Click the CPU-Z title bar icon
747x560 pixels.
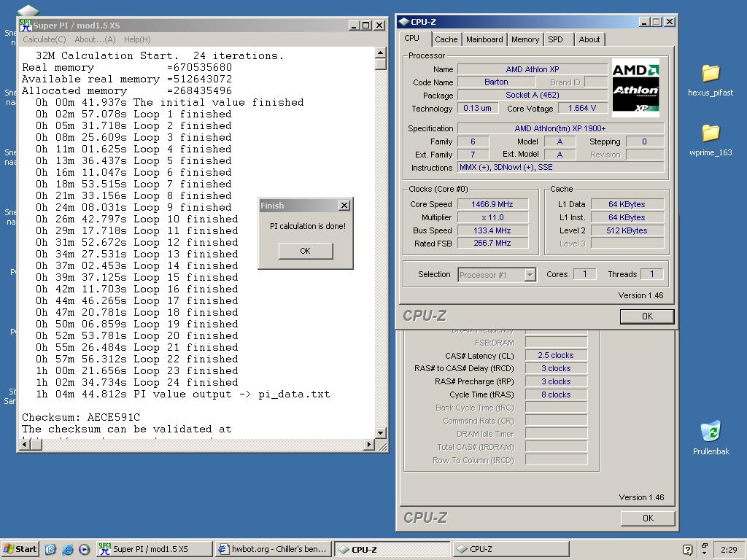[x=404, y=22]
